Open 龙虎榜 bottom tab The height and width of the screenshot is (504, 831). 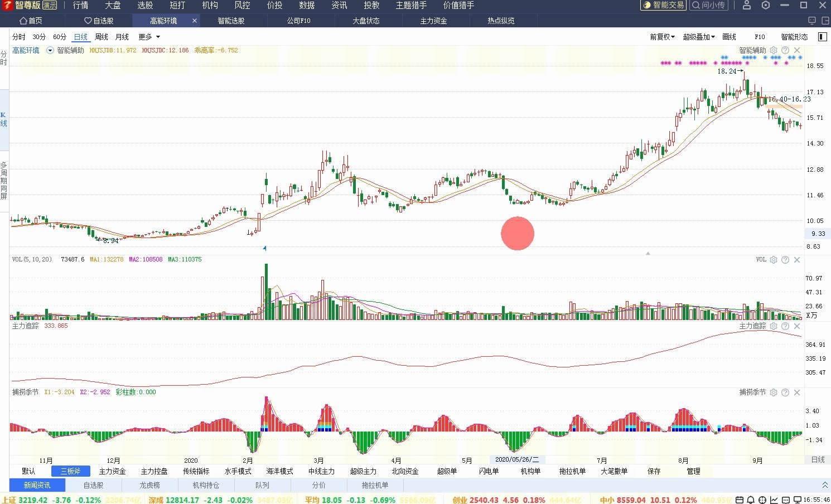149,485
